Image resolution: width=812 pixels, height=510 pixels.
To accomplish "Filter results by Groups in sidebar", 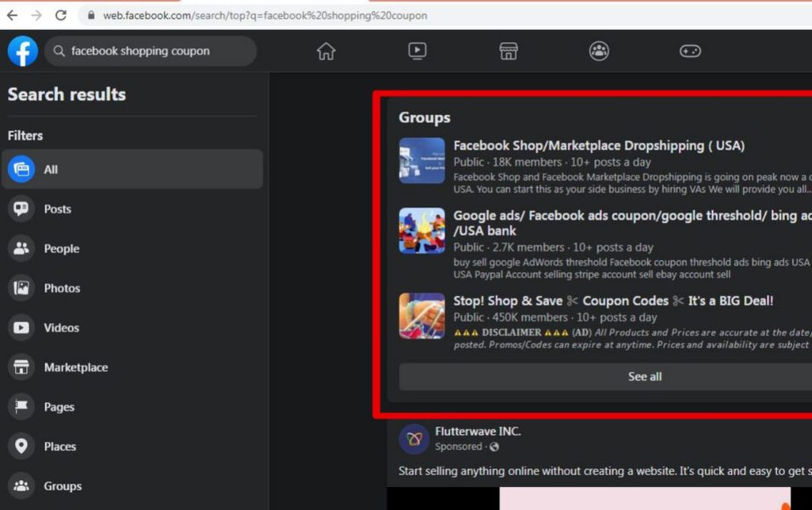I will (133, 485).
